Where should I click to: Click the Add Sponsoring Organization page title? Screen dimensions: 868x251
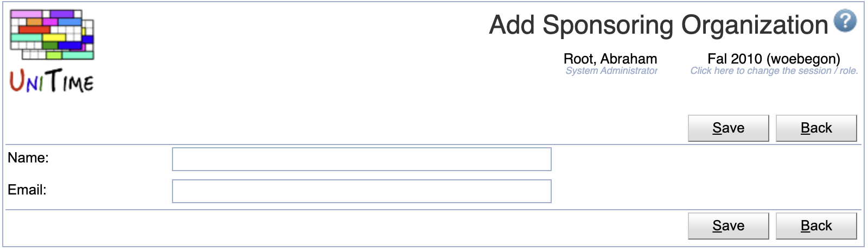tap(659, 25)
